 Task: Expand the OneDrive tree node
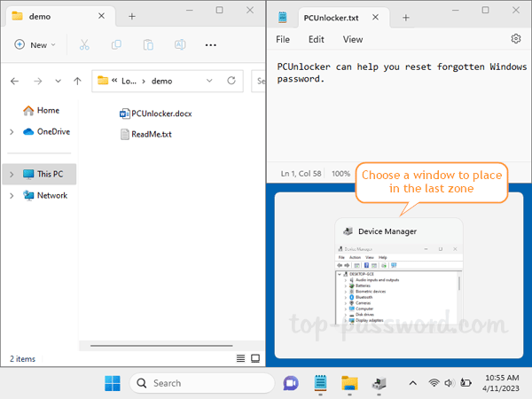(x=11, y=132)
